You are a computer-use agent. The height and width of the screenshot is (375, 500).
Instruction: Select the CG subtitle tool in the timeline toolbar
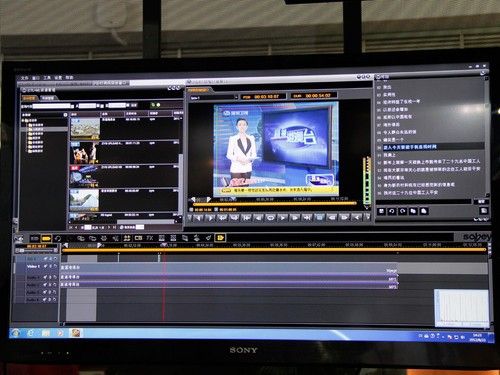(138, 238)
